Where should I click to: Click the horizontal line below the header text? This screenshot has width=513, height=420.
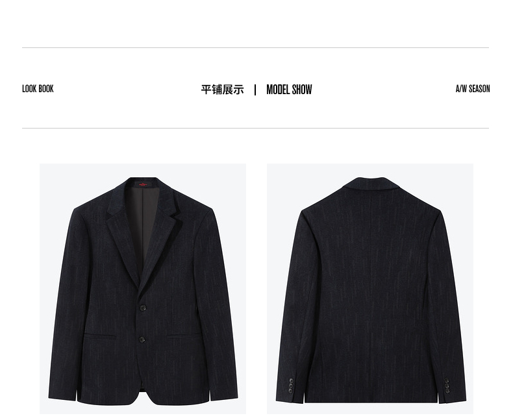tap(255, 129)
